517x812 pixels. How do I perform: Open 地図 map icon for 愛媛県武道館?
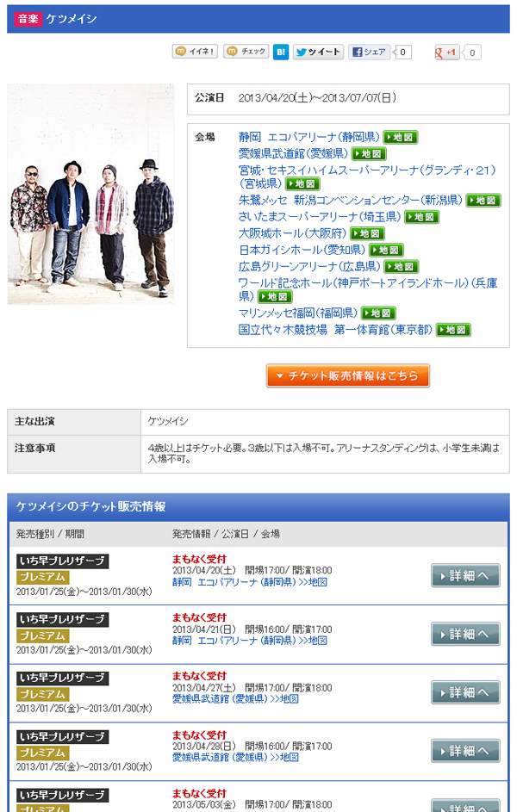[370, 154]
